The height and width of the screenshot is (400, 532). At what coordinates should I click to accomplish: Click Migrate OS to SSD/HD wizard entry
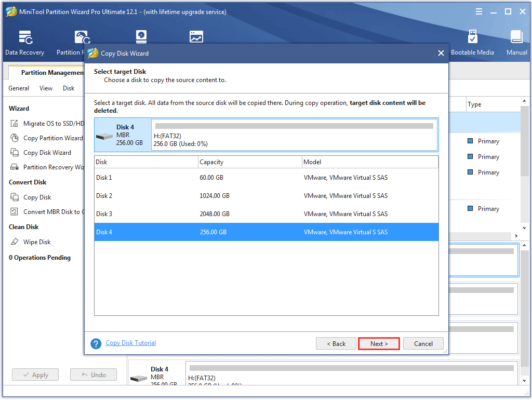(x=54, y=124)
